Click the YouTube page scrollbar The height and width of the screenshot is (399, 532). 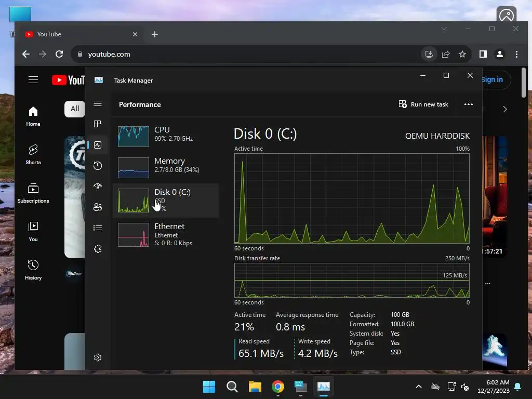click(524, 83)
